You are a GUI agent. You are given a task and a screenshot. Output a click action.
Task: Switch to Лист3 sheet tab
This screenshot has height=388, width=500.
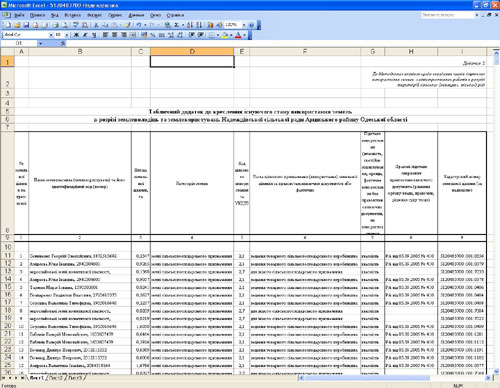pyautogui.click(x=75, y=378)
